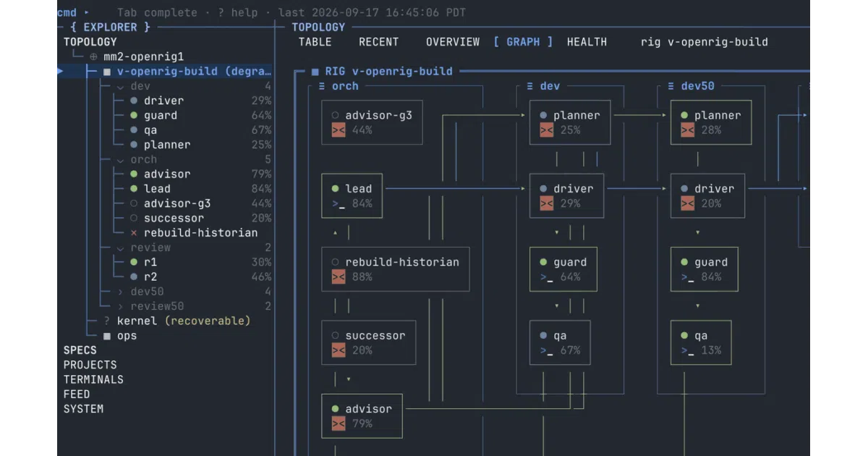Select driver 29% in the explorer tree
Screen dimensions: 868x456
tap(200, 101)
